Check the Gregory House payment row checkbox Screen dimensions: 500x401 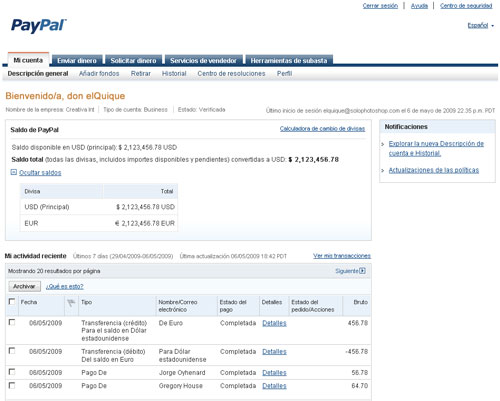(x=12, y=385)
